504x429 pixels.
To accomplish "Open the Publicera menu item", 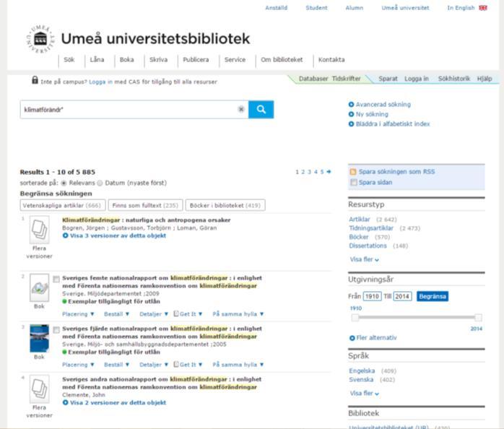I will (x=196, y=59).
